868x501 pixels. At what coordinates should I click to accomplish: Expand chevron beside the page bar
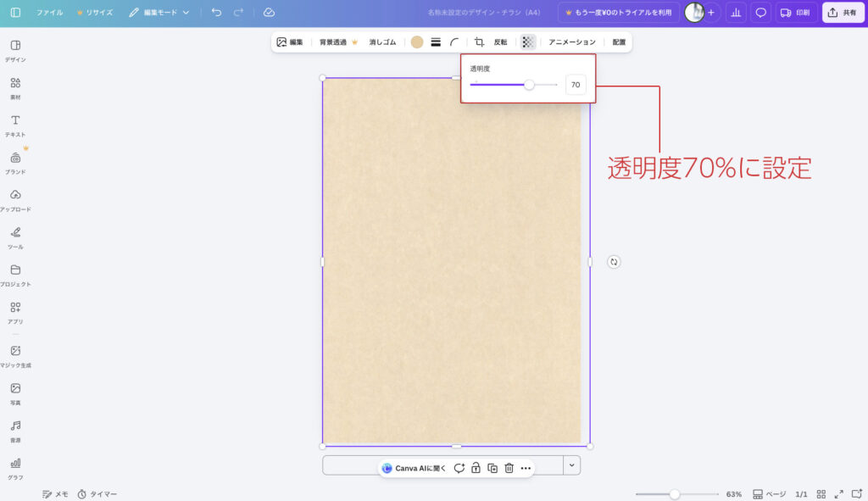(x=571, y=465)
